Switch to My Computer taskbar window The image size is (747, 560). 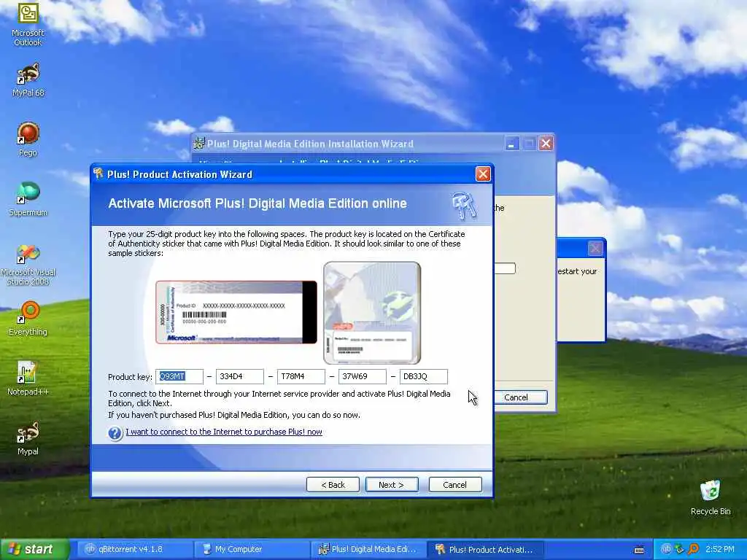[251, 549]
